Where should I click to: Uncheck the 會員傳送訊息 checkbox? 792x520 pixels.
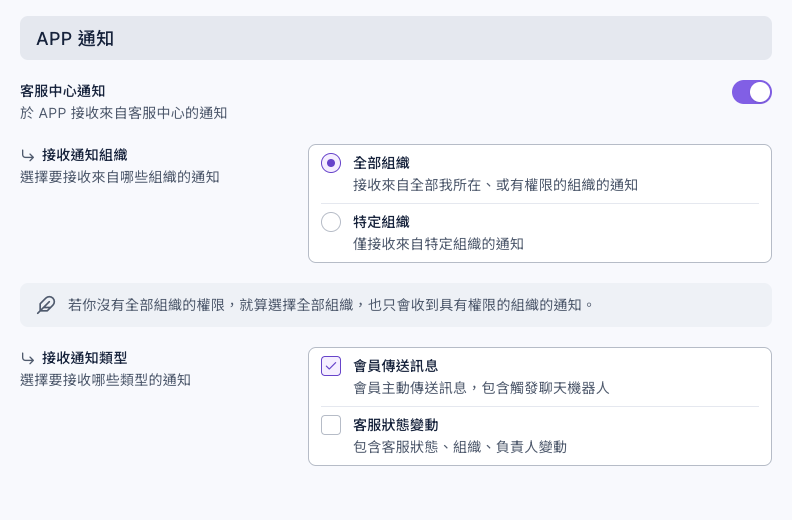[x=331, y=366]
